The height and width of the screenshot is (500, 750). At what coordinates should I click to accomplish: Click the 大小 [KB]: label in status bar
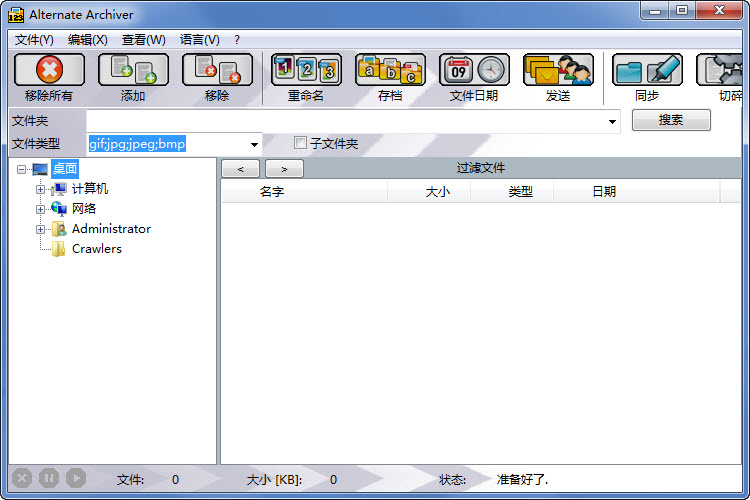(x=275, y=479)
